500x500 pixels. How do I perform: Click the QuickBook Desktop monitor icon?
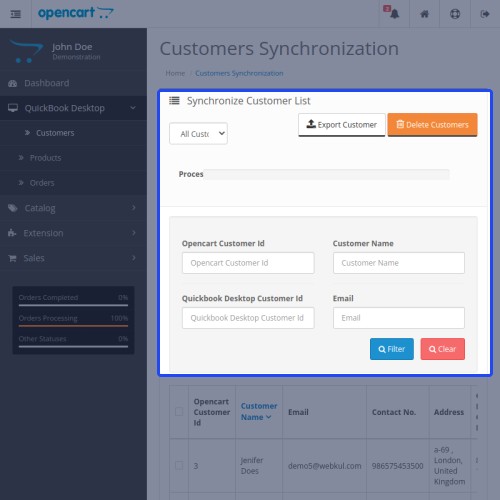(13, 108)
